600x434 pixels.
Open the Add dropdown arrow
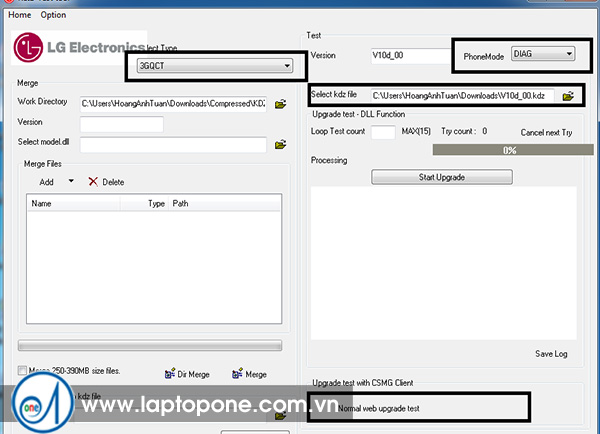(71, 181)
